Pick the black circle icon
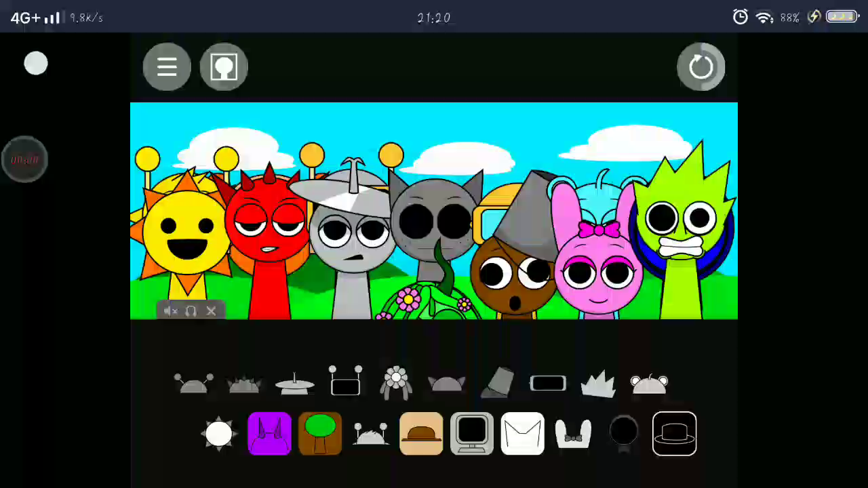The height and width of the screenshot is (488, 868). (x=623, y=434)
